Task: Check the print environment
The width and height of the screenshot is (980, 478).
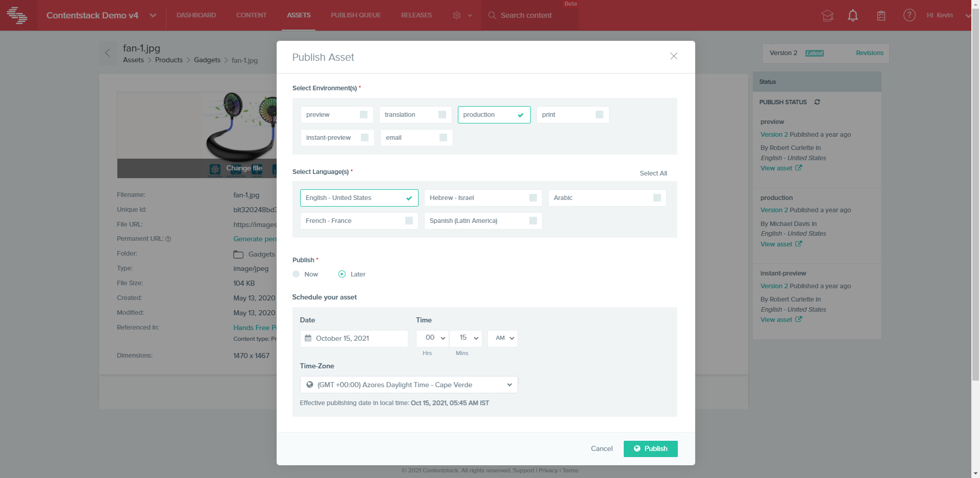Action: pyautogui.click(x=599, y=114)
